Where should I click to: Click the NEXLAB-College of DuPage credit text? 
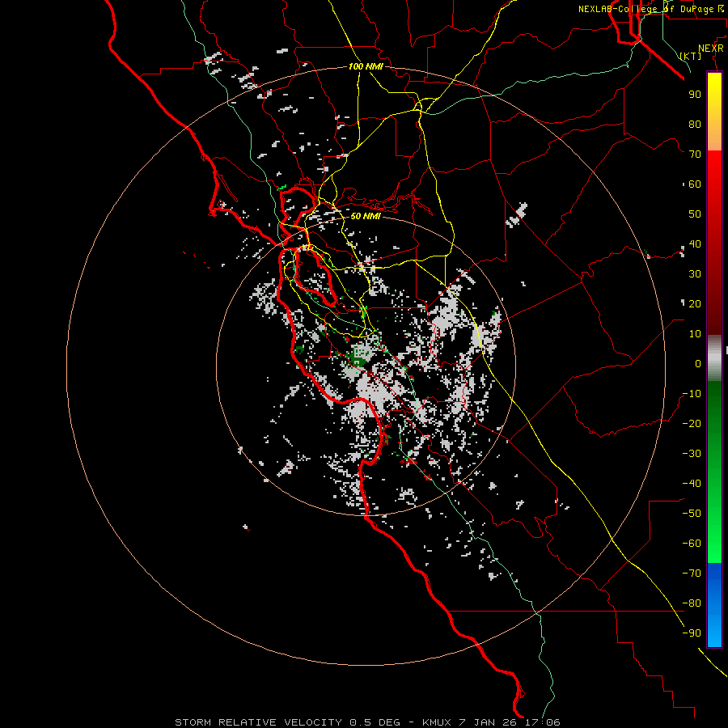click(x=650, y=9)
